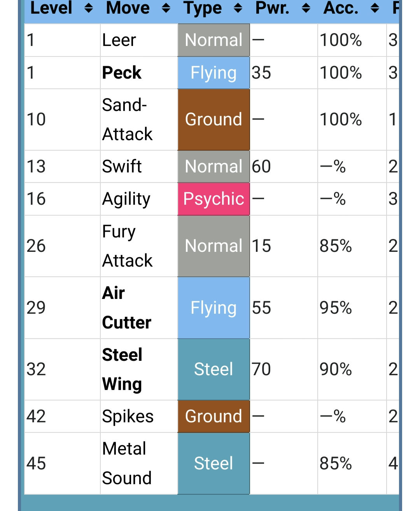The image size is (420, 511).
Task: Sort table by Acc. column arrows
Action: tap(375, 8)
